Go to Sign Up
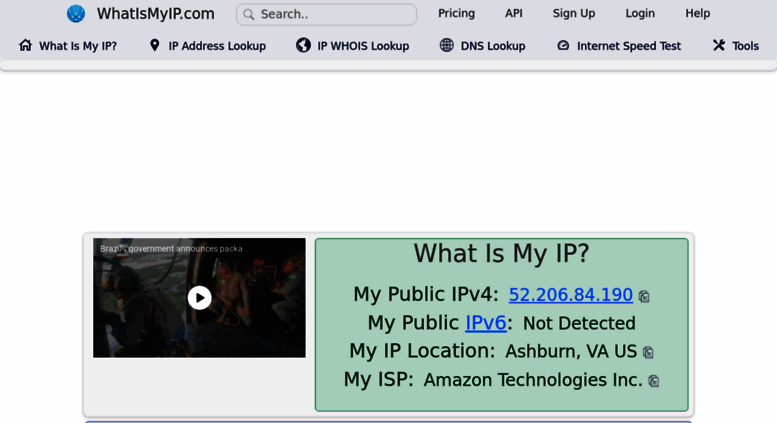777x423 pixels. pyautogui.click(x=574, y=13)
